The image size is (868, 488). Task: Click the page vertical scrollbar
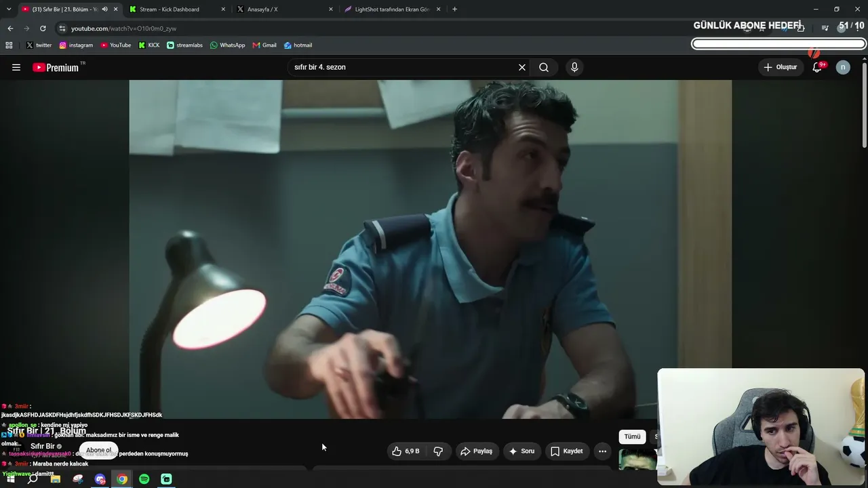tap(864, 105)
